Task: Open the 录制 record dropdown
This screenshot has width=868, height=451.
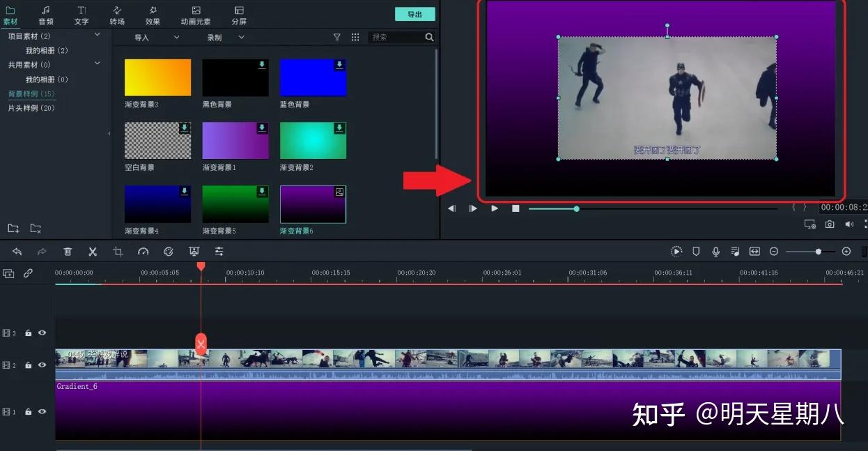Action: tap(226, 38)
